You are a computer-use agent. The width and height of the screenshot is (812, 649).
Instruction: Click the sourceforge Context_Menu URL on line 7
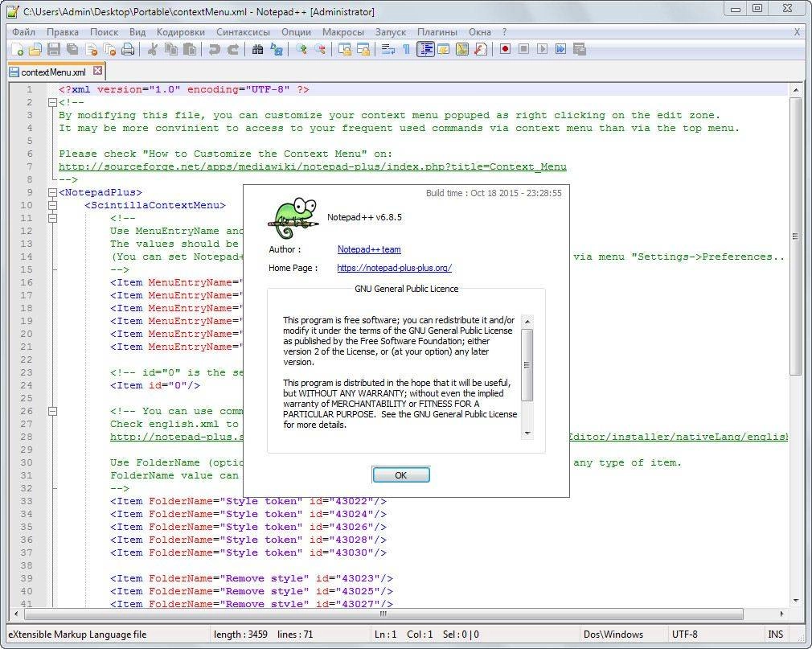click(x=312, y=166)
